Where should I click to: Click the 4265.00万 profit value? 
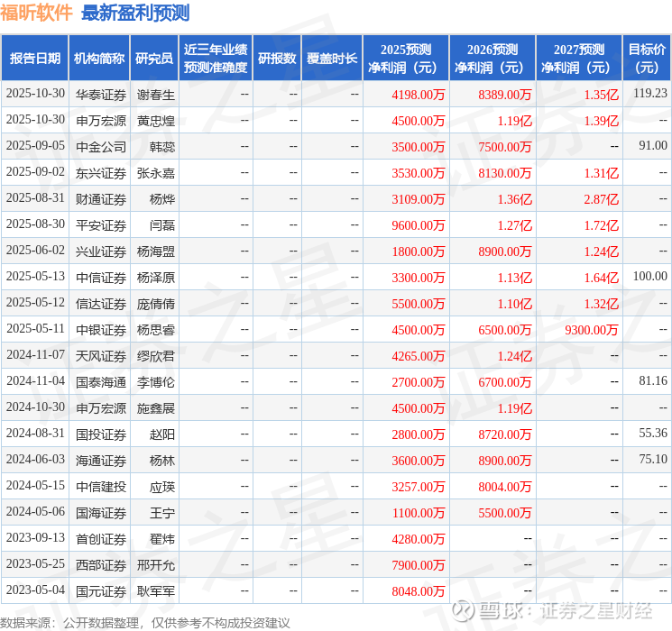(419, 356)
